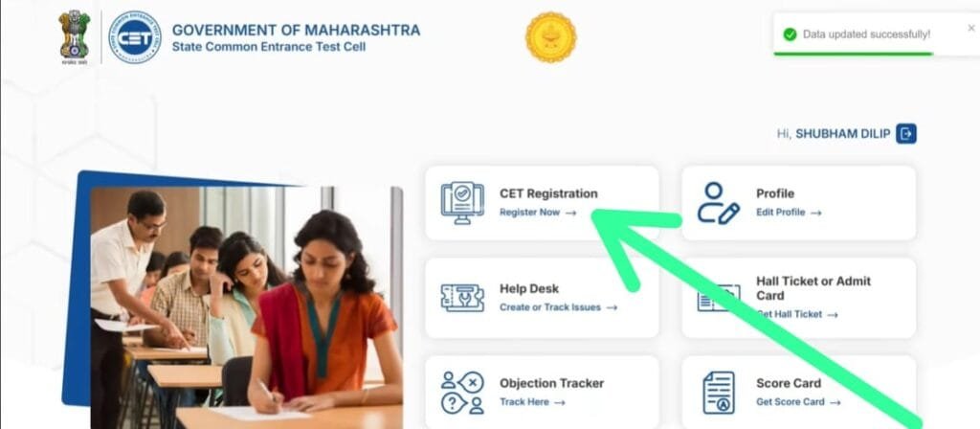Screen dimensions: 980x429
Task: Select the Get Score Card link
Action: [x=798, y=402]
